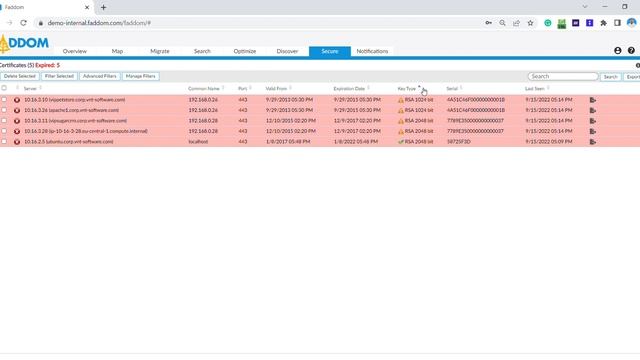Image resolution: width=640 pixels, height=360 pixels.
Task: Check the box for 10.16.3.26 row
Action: pyautogui.click(x=4, y=110)
